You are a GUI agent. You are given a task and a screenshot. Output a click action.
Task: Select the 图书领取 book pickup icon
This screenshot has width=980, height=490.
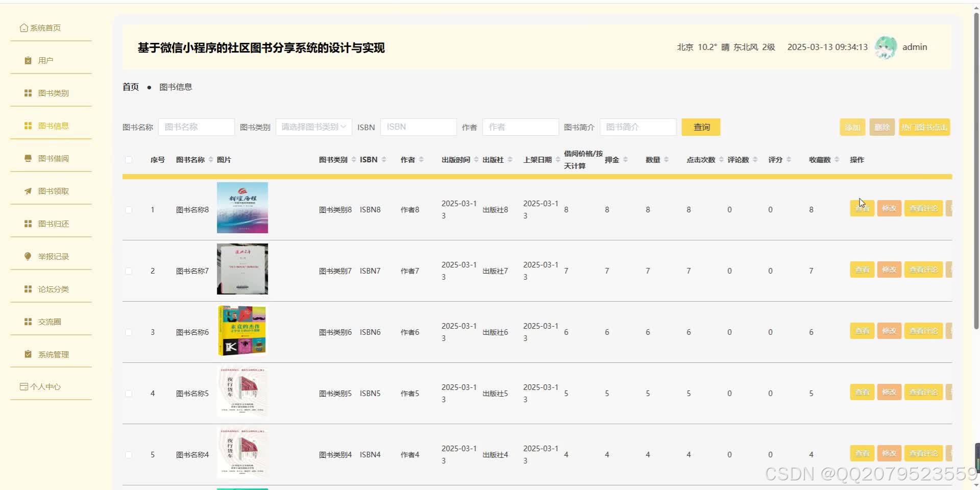[x=28, y=191]
